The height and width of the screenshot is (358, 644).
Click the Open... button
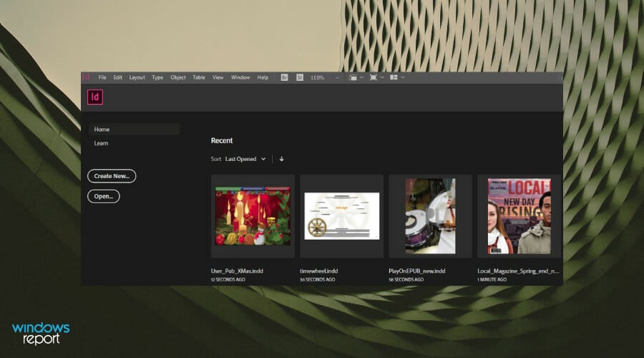[104, 196]
